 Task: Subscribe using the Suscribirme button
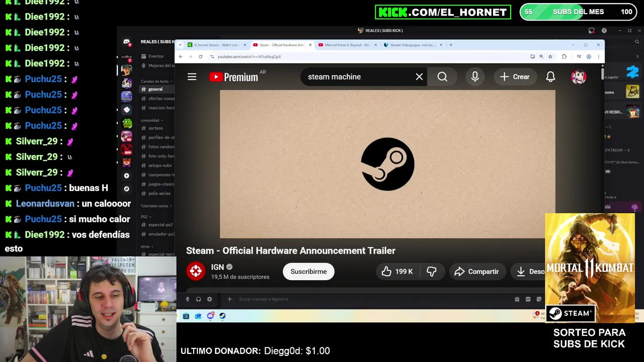[x=308, y=271]
